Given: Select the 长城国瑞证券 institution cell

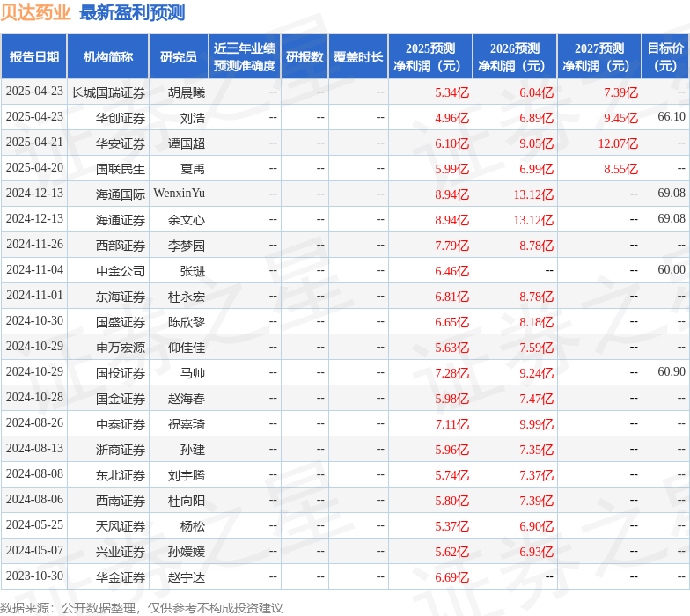Looking at the screenshot, I should 108,92.
